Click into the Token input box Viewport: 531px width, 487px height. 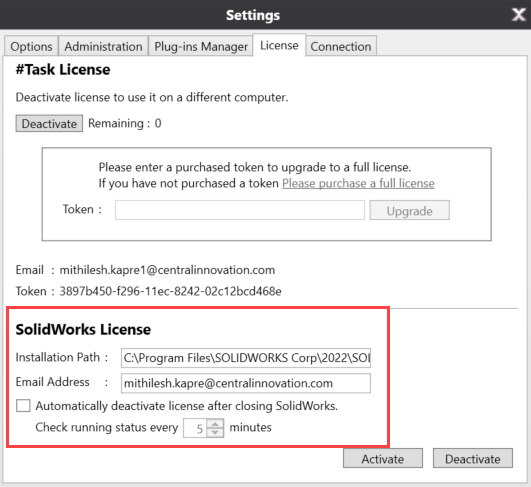point(240,210)
